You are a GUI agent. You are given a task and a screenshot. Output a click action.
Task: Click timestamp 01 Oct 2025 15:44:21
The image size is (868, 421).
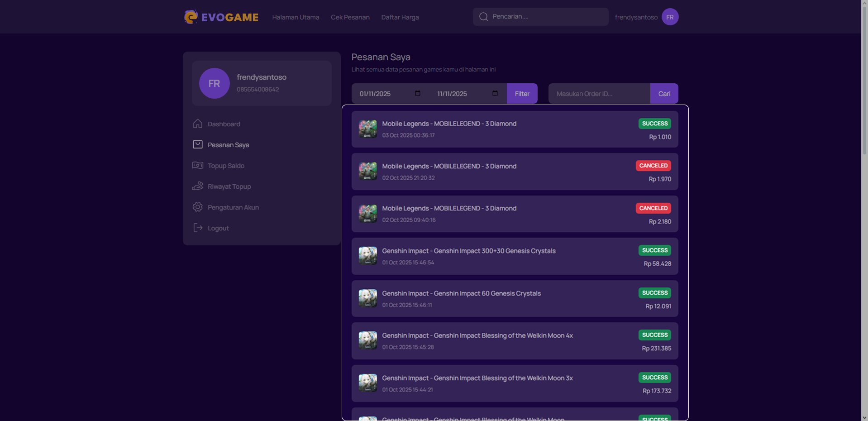coord(407,390)
